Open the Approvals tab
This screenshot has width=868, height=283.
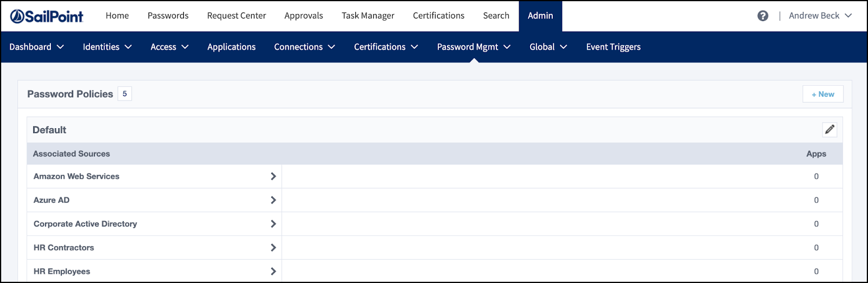pos(304,16)
